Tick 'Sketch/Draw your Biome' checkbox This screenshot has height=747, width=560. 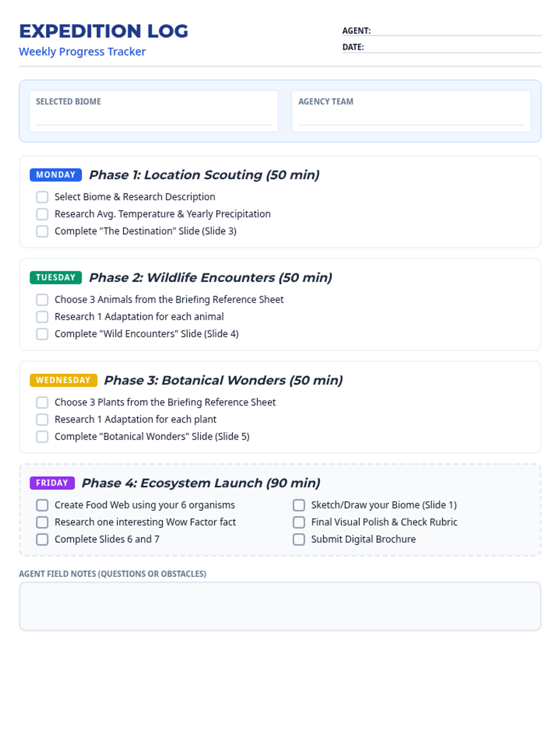click(299, 505)
